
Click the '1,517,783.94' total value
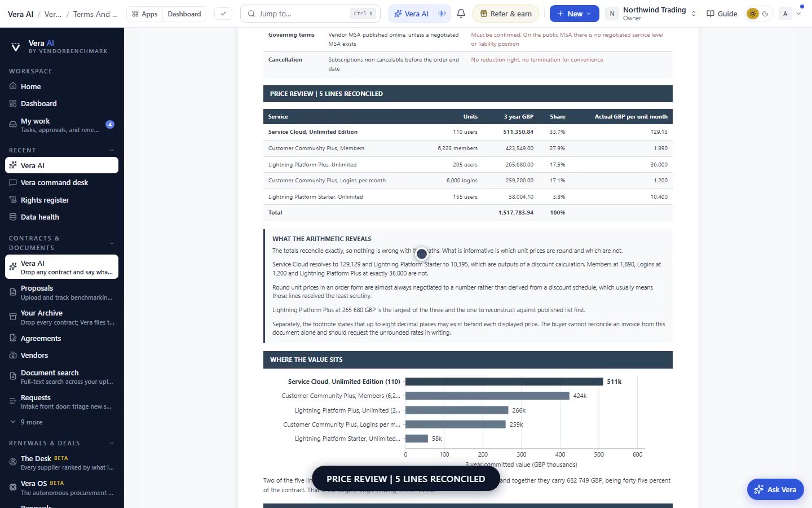point(516,213)
